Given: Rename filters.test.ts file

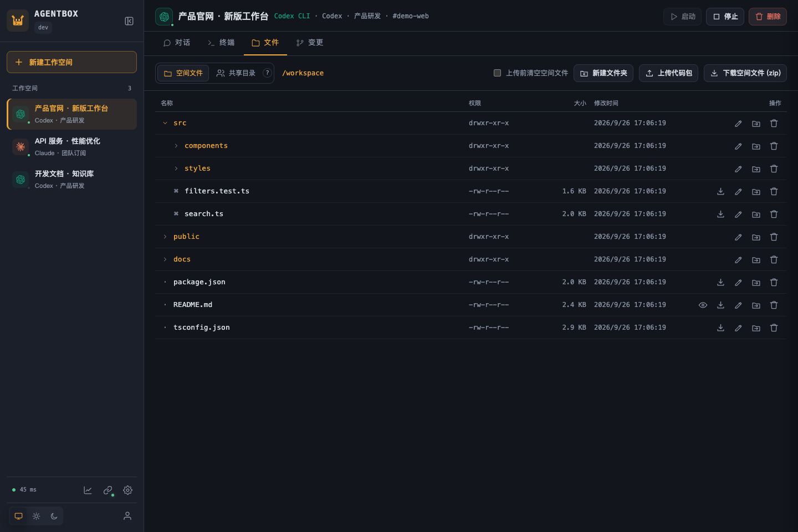Looking at the screenshot, I should tap(738, 191).
